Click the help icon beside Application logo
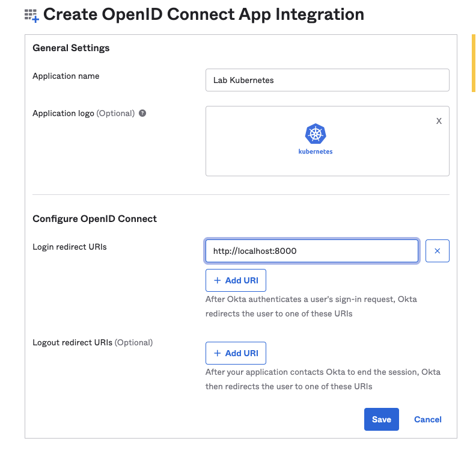 tap(142, 113)
